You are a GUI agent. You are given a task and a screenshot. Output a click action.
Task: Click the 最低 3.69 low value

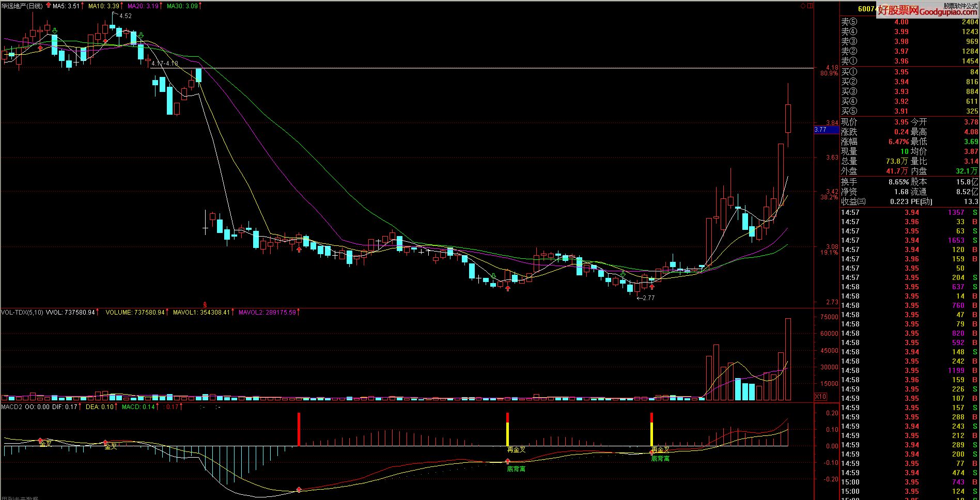(x=971, y=142)
